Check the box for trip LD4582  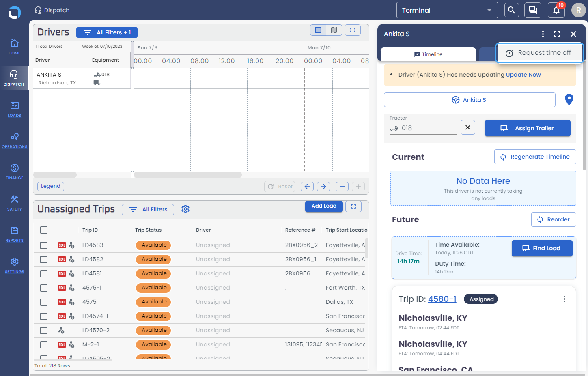pos(44,260)
